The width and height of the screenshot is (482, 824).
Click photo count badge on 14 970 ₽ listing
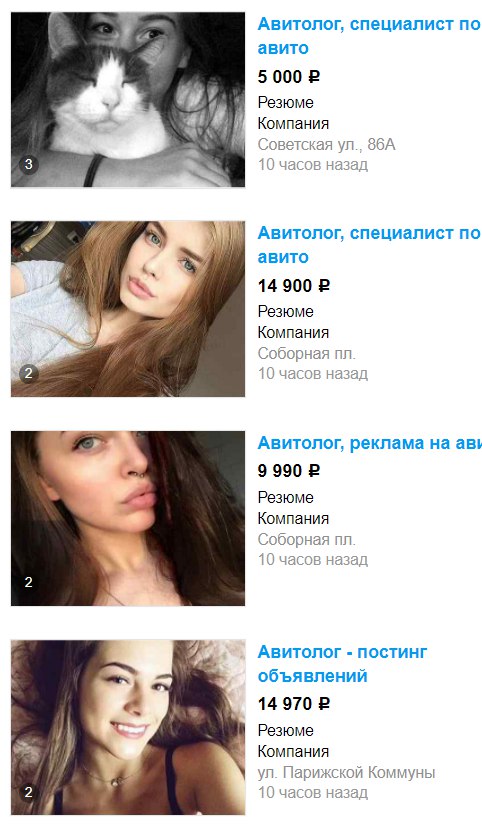28,792
